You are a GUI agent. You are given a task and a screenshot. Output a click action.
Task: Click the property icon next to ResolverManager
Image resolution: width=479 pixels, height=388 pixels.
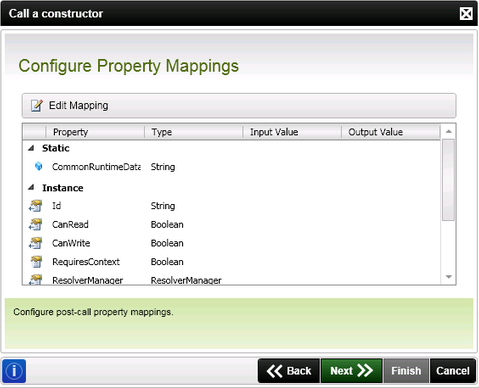(36, 279)
